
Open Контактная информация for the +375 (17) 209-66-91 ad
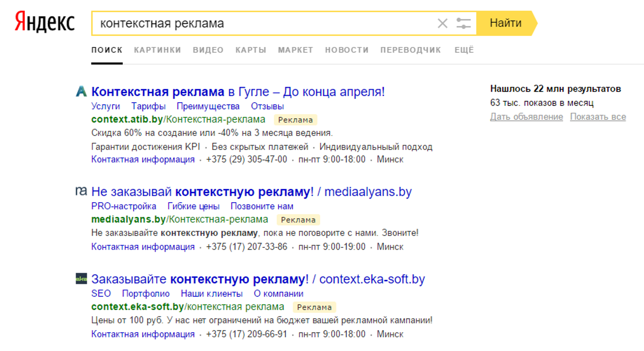pos(143,334)
